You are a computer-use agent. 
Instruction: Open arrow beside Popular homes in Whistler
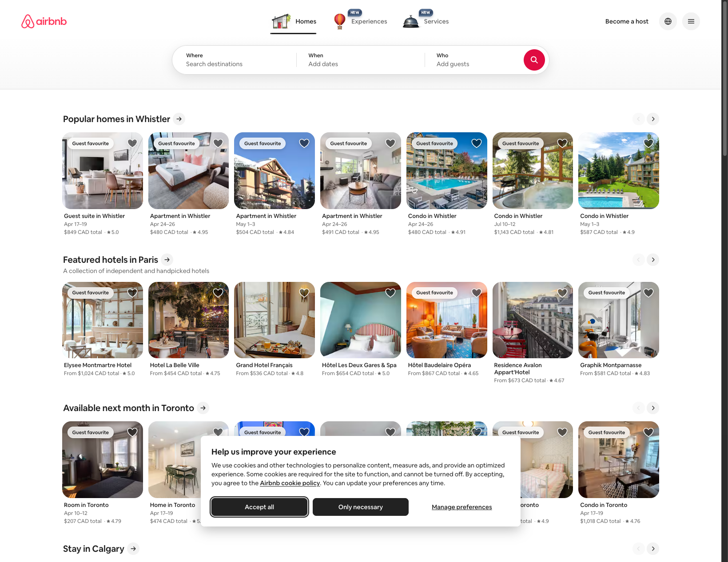(x=179, y=119)
